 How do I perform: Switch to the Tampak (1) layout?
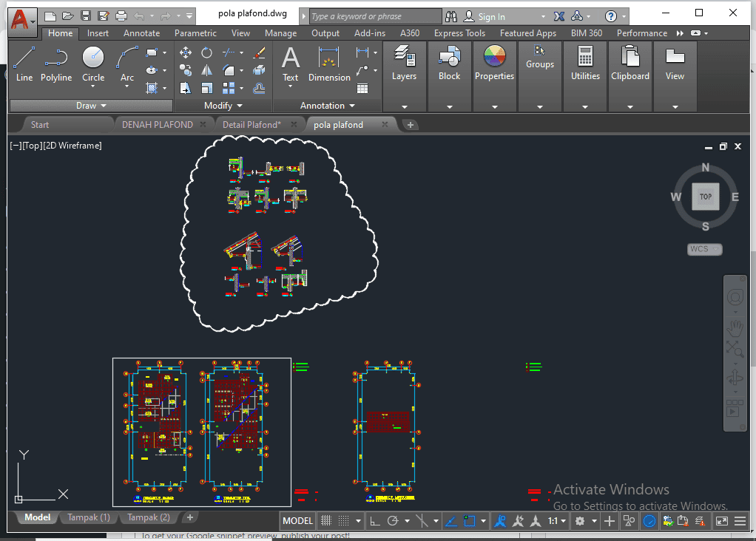[x=89, y=517]
